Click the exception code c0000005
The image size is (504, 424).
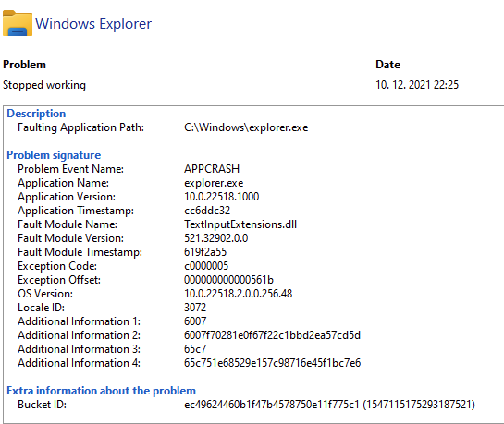[206, 266]
